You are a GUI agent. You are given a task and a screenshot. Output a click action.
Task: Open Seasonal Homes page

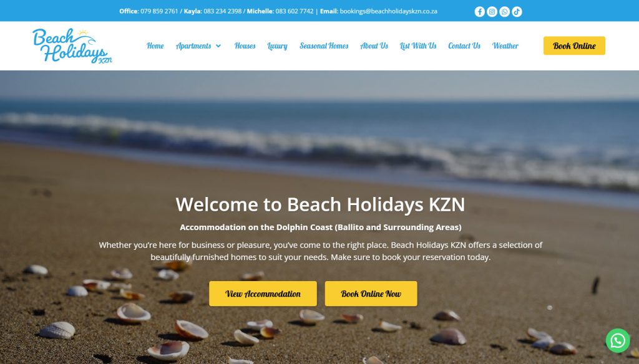(324, 46)
